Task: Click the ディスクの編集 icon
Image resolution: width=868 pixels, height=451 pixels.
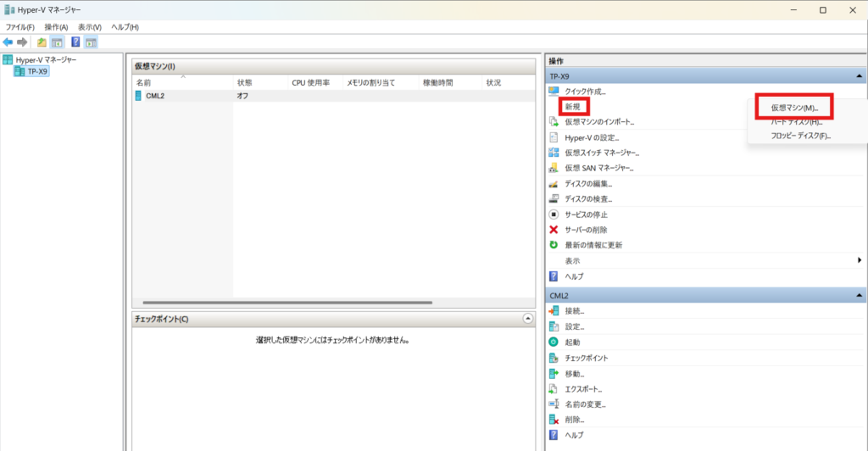Action: click(554, 184)
